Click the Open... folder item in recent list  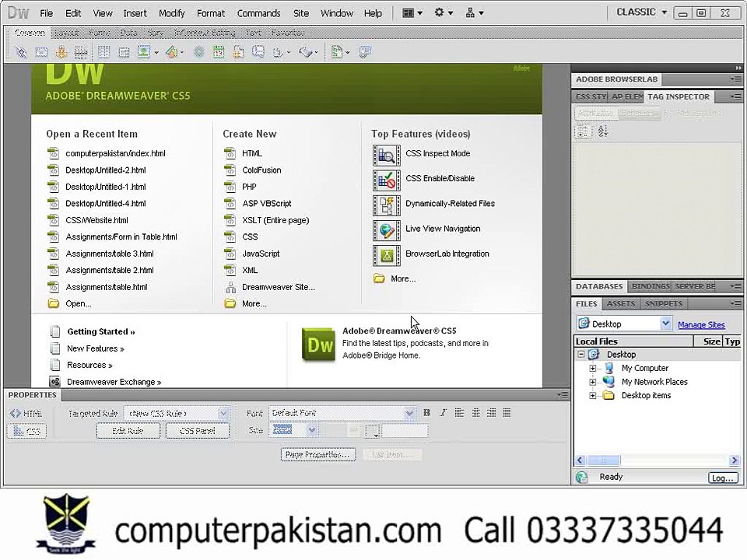pos(79,304)
